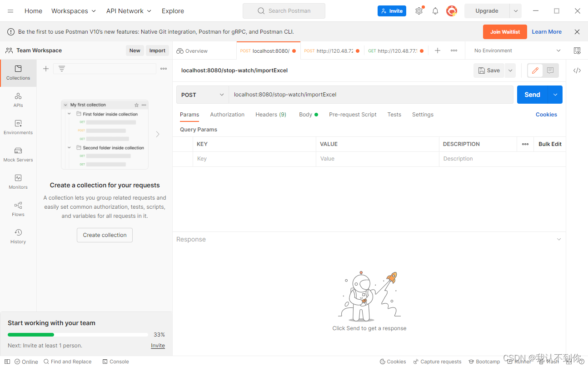Select the Tests request tab

394,115
